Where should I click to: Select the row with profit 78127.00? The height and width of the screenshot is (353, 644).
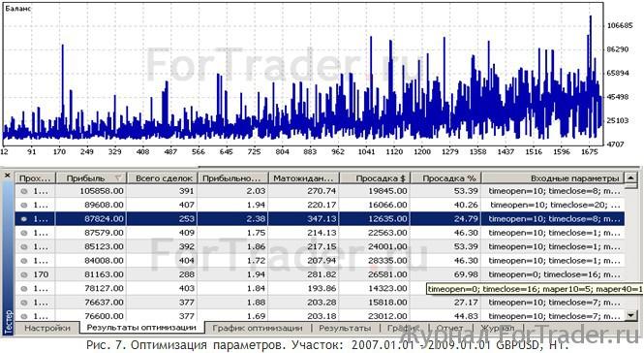[320, 288]
